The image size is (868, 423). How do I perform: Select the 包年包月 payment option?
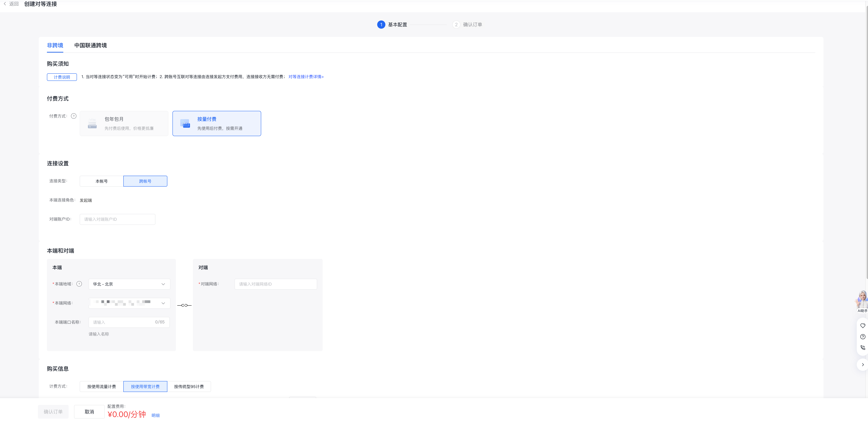[x=124, y=124]
